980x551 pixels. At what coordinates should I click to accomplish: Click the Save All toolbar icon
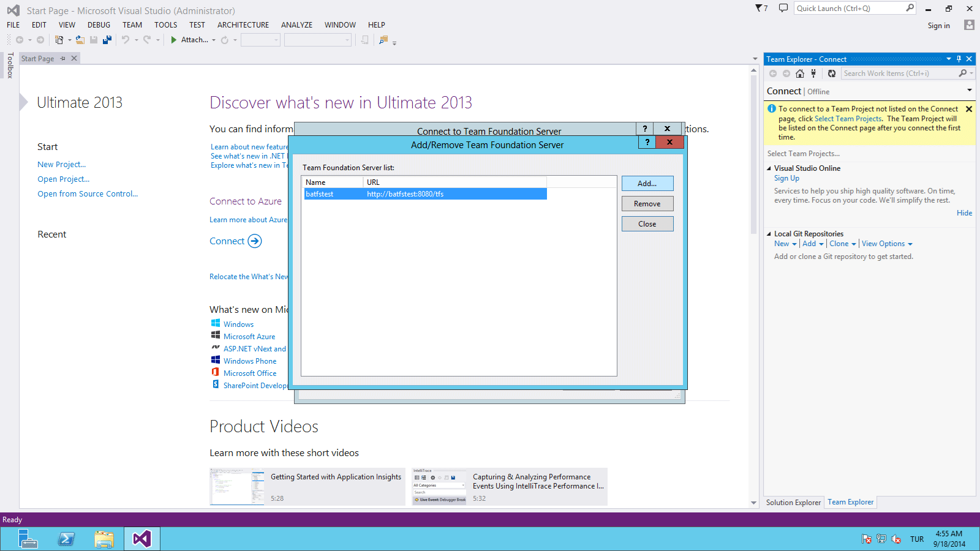coord(107,40)
